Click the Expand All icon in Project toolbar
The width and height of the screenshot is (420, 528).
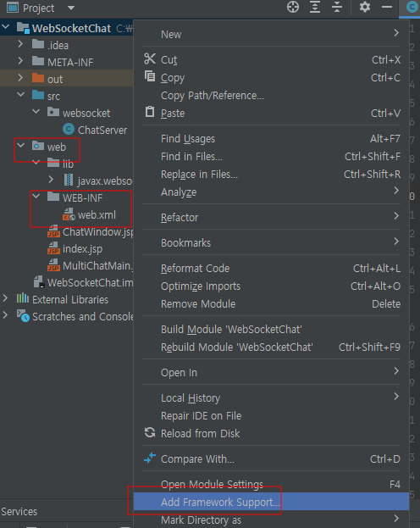click(x=315, y=7)
